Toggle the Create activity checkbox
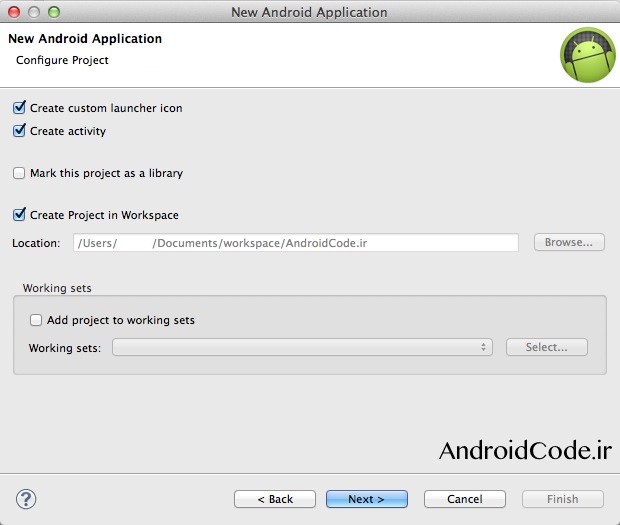620x525 pixels. [19, 131]
